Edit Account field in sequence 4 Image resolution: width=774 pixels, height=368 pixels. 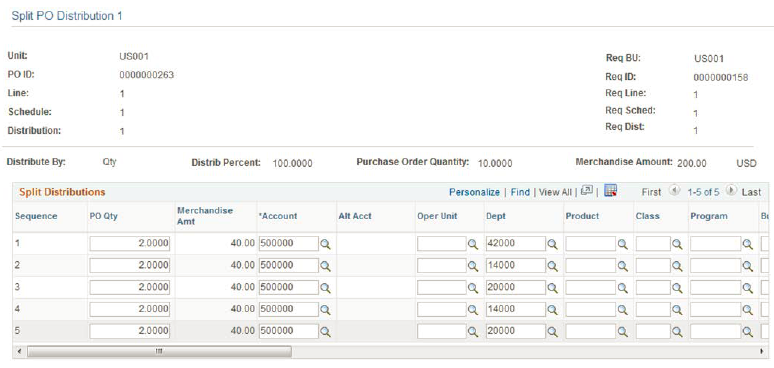pos(289,309)
